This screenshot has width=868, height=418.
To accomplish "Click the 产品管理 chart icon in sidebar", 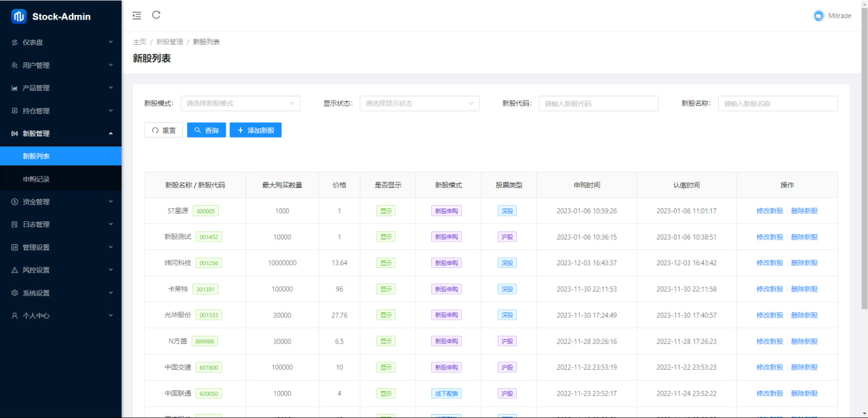I will coord(15,88).
